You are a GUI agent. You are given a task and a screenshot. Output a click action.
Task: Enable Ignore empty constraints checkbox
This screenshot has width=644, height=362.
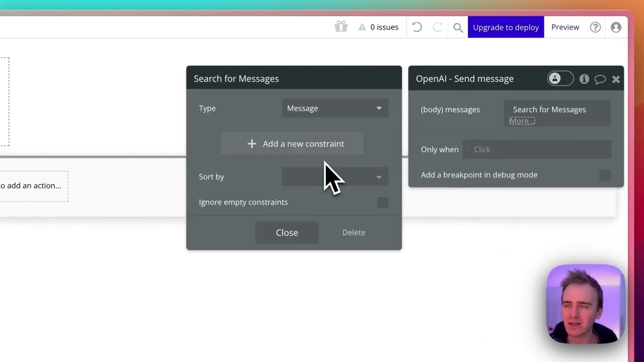(383, 202)
